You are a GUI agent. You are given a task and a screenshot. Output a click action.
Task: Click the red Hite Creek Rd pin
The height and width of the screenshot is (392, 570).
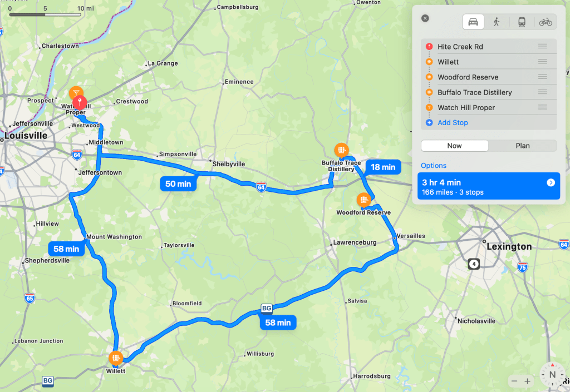80,102
